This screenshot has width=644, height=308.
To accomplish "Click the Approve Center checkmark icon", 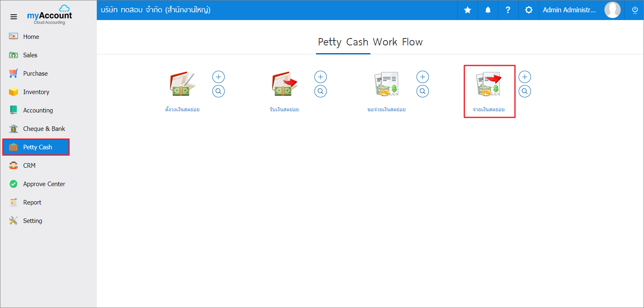I will point(13,184).
